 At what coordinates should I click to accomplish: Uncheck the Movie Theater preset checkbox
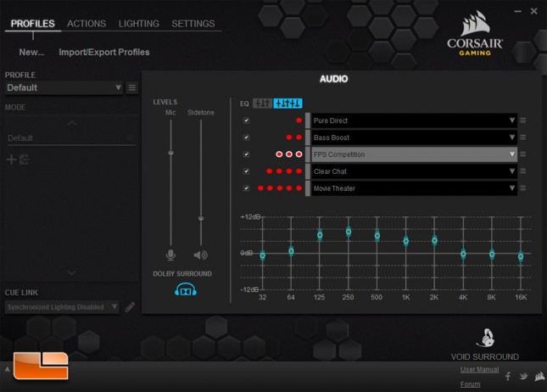point(246,188)
